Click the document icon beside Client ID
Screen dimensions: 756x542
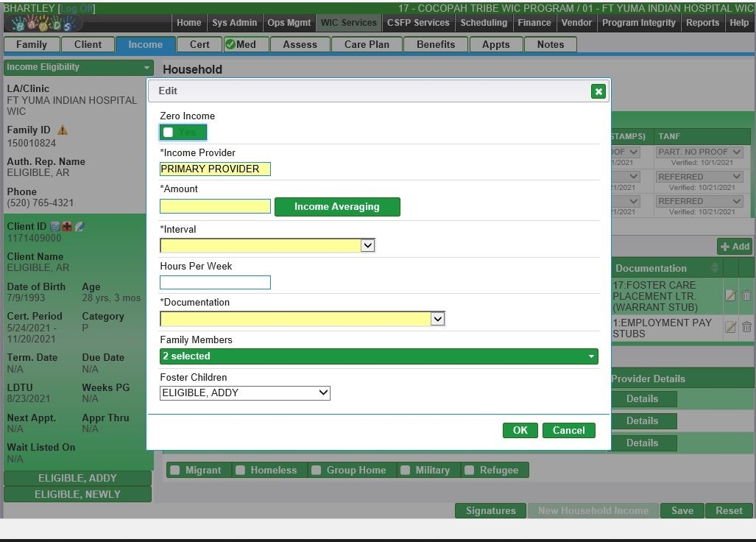55,227
